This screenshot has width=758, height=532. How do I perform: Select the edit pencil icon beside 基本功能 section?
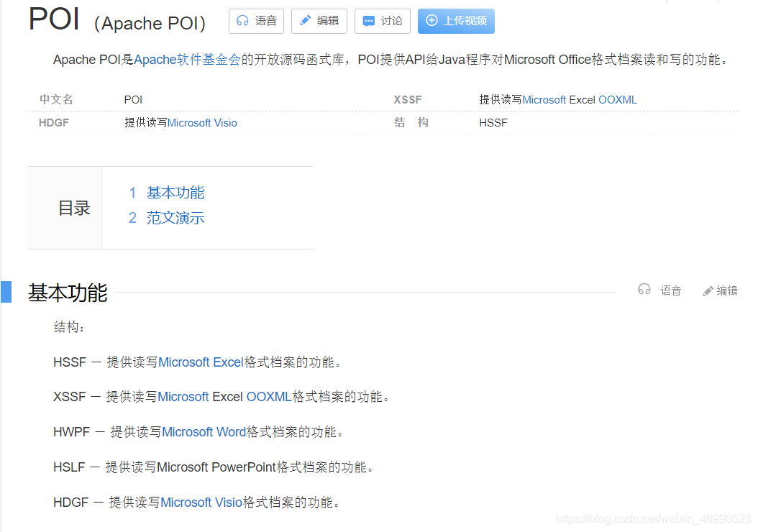click(707, 290)
